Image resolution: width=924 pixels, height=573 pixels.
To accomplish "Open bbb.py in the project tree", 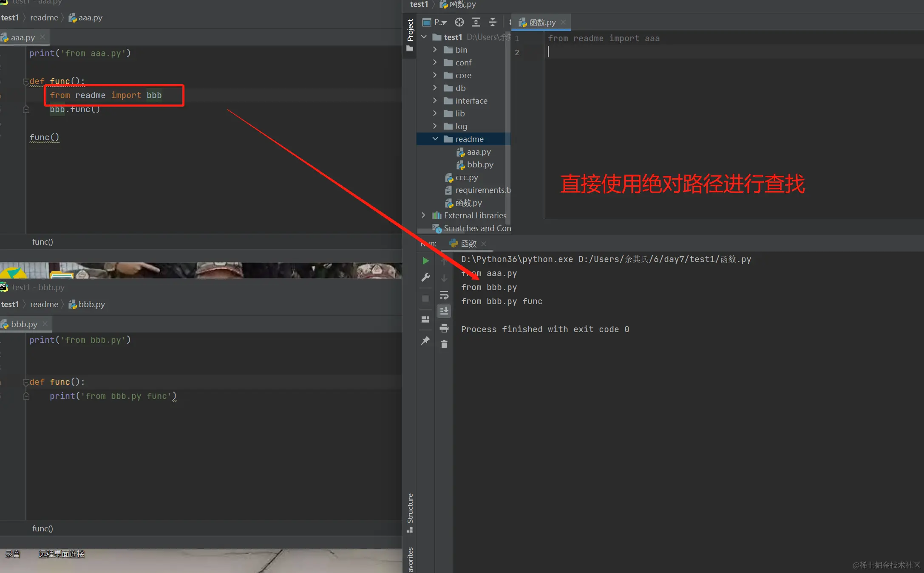I will pyautogui.click(x=480, y=165).
